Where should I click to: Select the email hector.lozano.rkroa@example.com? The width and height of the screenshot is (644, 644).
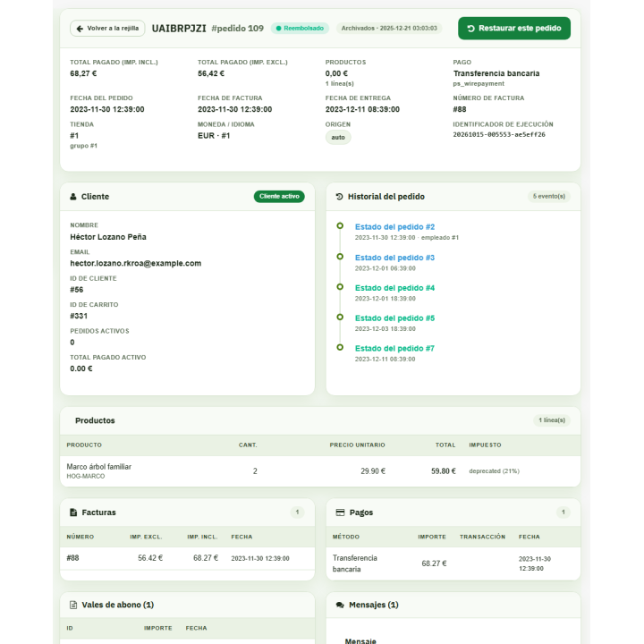click(x=136, y=263)
